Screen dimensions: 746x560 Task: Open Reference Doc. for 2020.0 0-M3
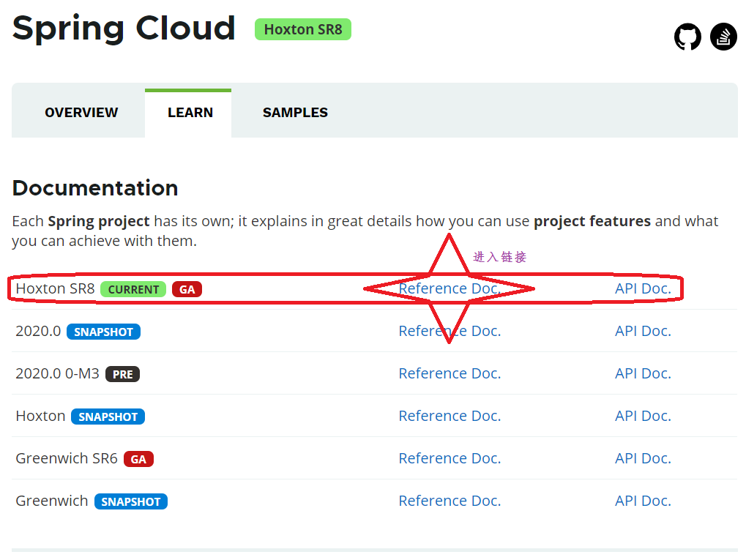tap(450, 373)
